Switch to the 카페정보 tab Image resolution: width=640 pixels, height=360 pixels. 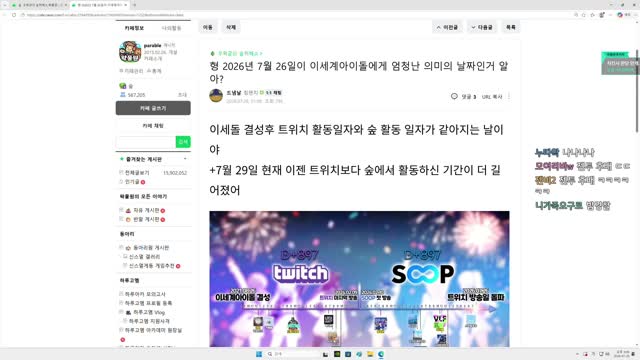click(134, 28)
